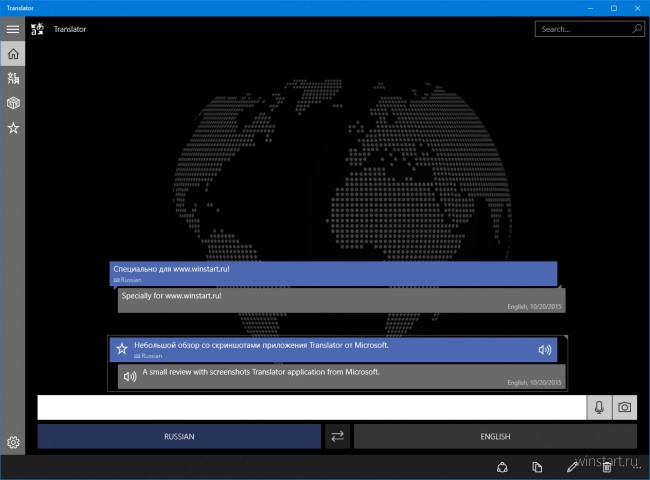Select 'Небольшой обзор со скриншотами' source text
Image resolution: width=650 pixels, height=480 pixels.
point(261,345)
